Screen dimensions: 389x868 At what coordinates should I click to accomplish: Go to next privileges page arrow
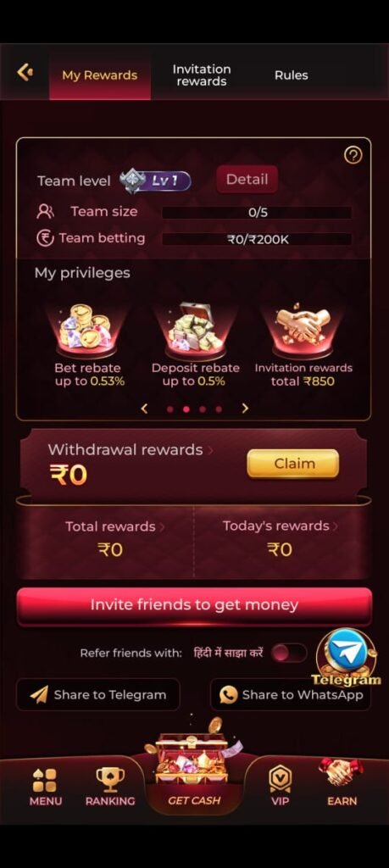[245, 409]
